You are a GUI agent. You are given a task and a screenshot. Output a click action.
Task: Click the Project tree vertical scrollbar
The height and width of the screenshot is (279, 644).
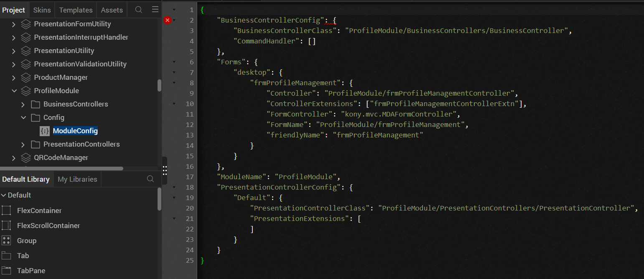click(159, 85)
